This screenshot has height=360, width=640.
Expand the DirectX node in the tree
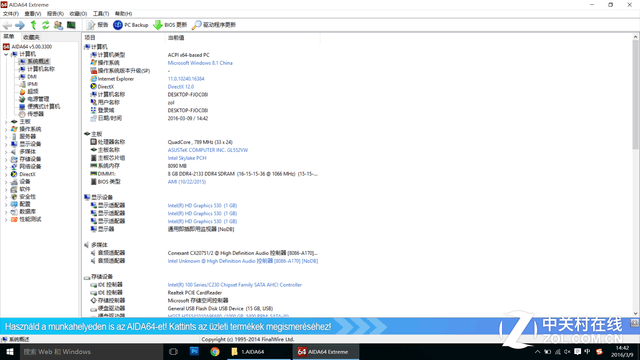(x=6, y=174)
